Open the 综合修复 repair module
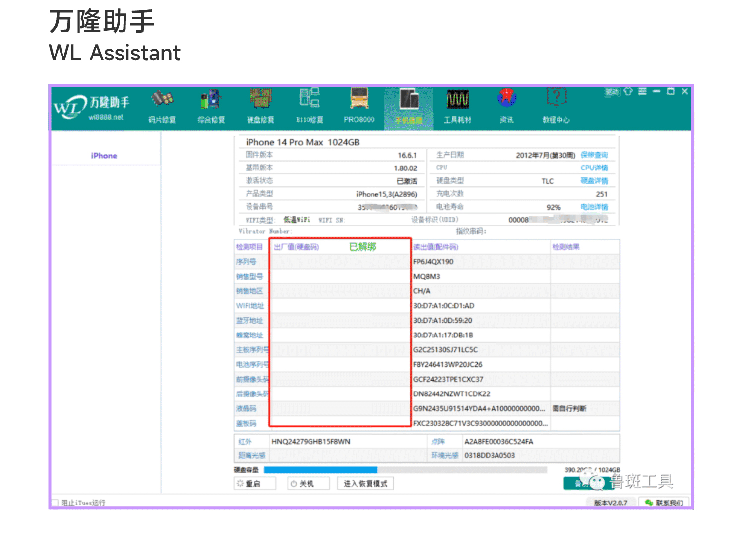Image resolution: width=744 pixels, height=560 pixels. coord(211,107)
